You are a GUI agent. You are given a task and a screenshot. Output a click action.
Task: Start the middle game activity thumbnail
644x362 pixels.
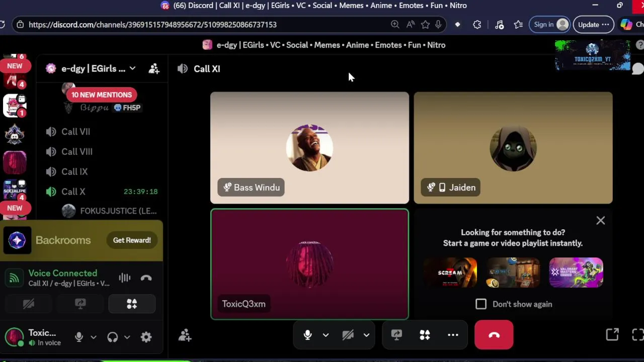513,273
